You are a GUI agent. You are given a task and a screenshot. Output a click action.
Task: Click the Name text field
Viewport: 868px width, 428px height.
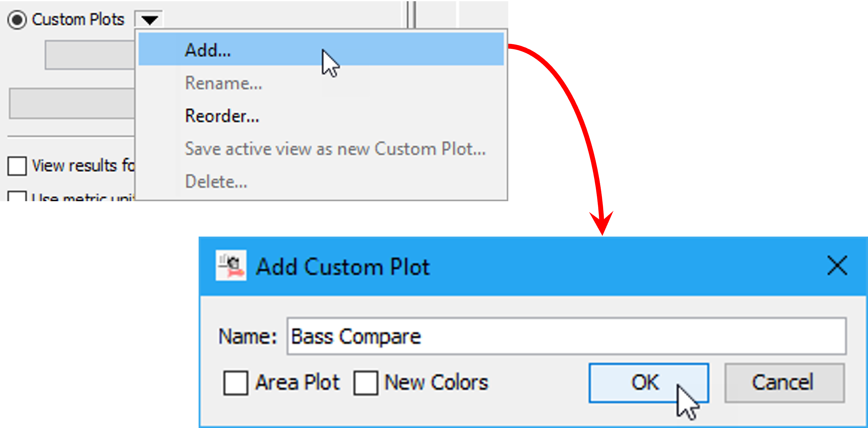(566, 336)
